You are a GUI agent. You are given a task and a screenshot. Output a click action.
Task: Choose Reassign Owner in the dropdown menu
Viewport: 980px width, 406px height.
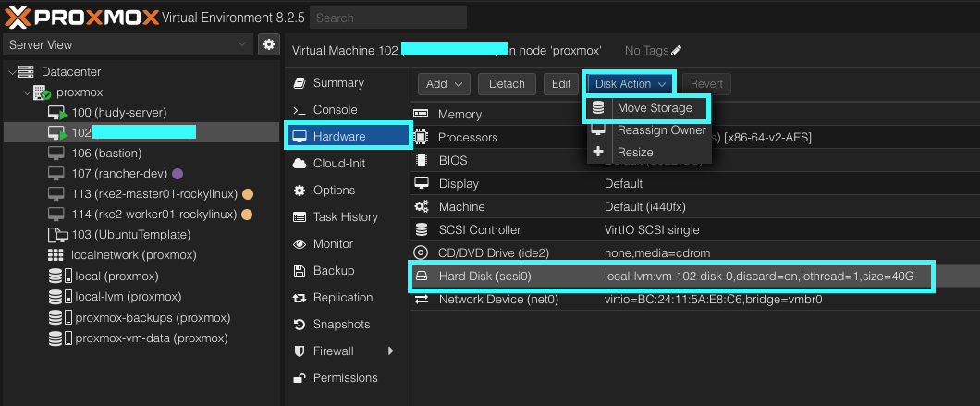660,130
